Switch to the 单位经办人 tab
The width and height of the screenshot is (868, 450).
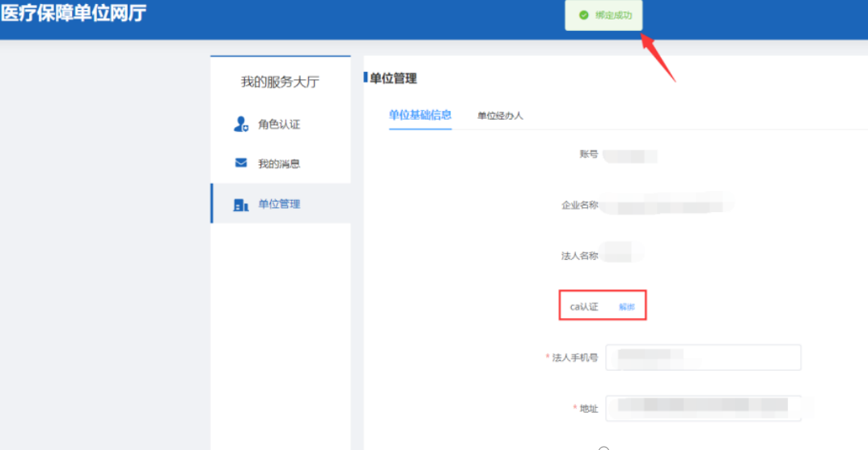coord(500,116)
